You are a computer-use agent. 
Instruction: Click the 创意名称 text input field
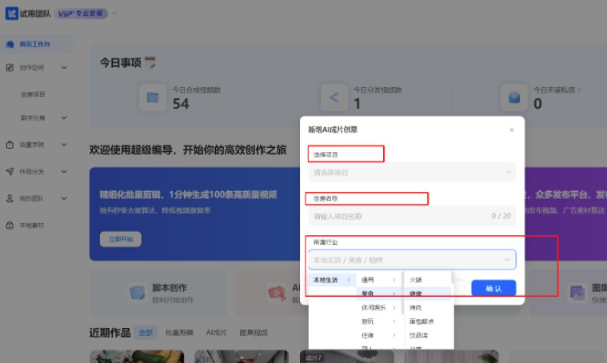tap(412, 216)
